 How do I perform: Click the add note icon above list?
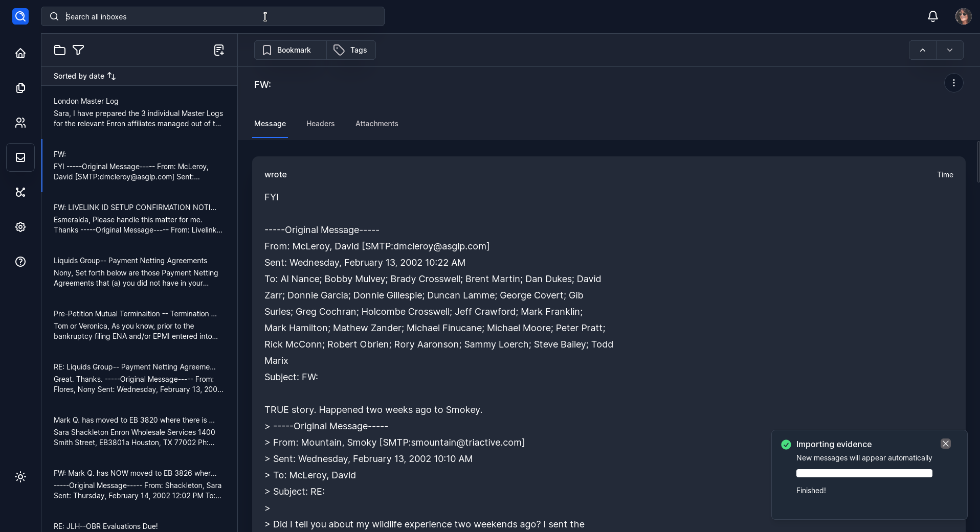coord(219,50)
